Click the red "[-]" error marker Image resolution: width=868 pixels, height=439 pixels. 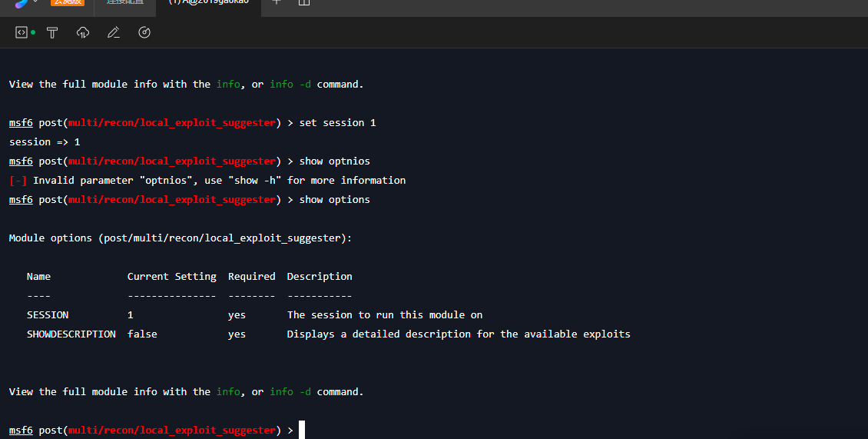pos(18,180)
